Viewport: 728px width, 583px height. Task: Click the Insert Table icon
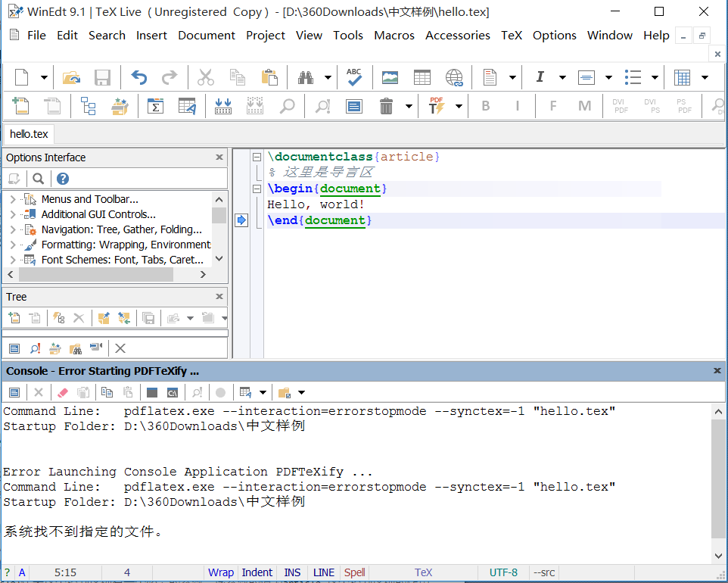coord(422,76)
